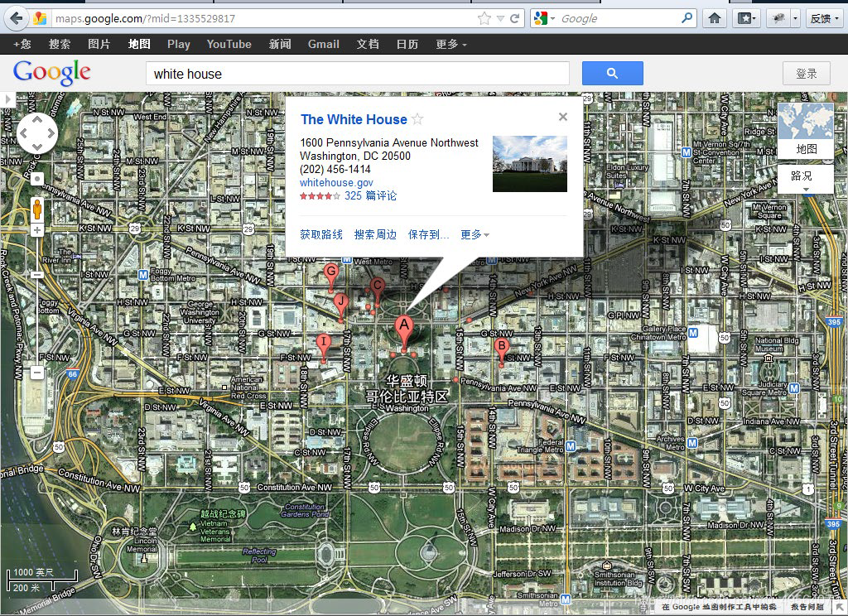Click Federal Triangle Metro station icon
This screenshot has height=616, width=848.
[571, 445]
